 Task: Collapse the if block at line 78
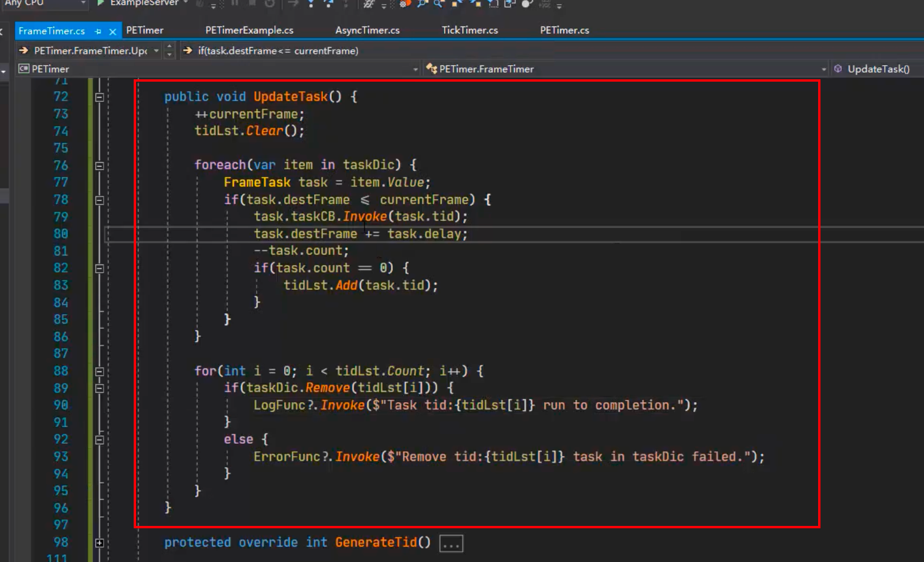coord(99,200)
